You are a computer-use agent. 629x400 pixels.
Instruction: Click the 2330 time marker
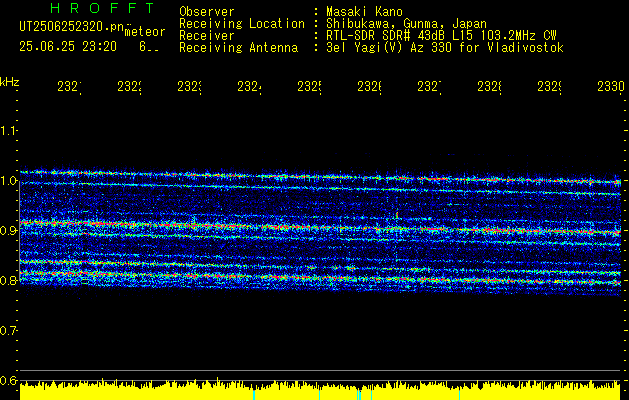click(611, 86)
